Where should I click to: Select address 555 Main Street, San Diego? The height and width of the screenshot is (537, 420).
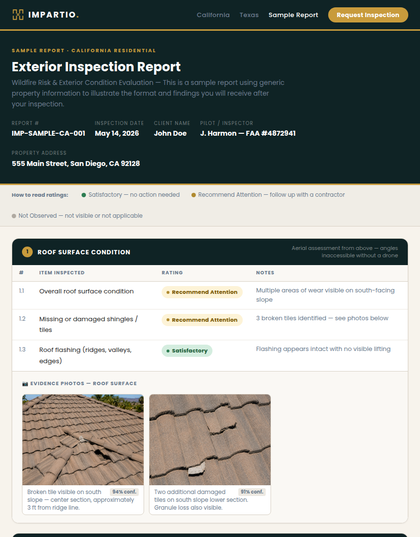pyautogui.click(x=76, y=163)
